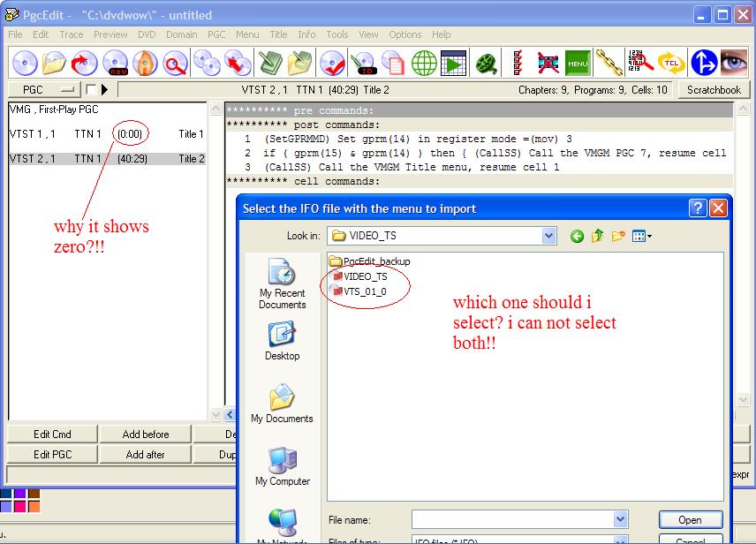Click the yellow TCL arrows icon

(x=671, y=64)
